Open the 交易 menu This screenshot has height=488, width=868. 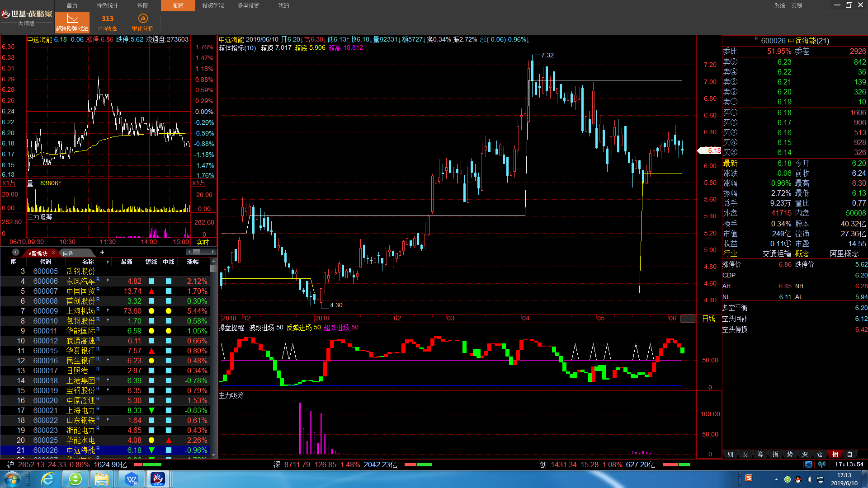tap(797, 5)
